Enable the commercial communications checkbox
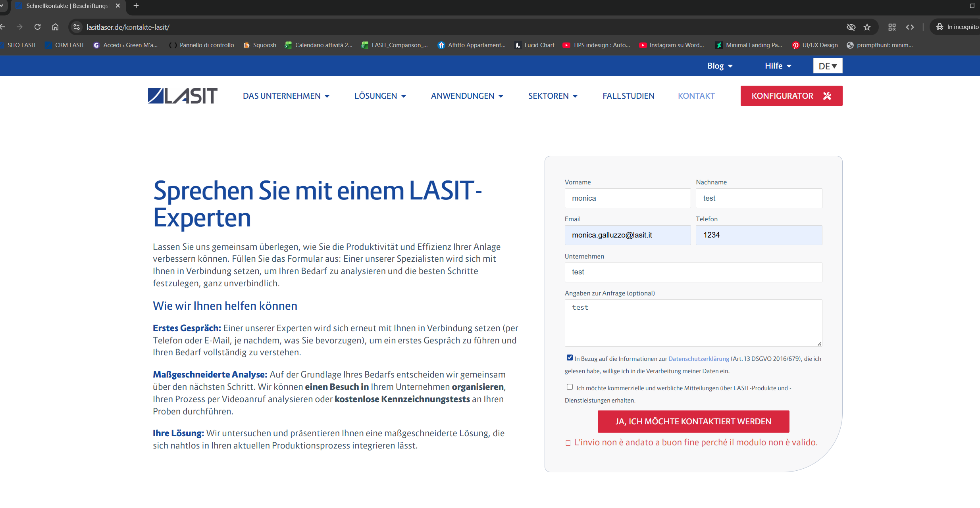The image size is (980, 508). point(570,387)
